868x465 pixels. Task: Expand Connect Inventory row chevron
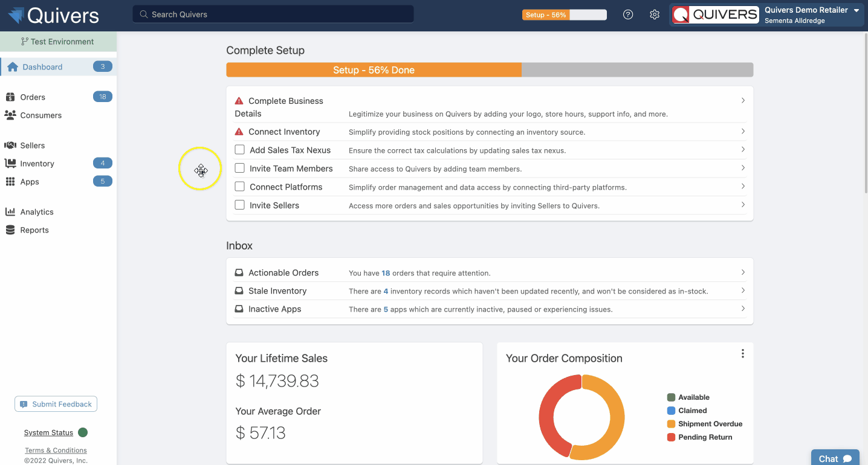[x=743, y=131]
